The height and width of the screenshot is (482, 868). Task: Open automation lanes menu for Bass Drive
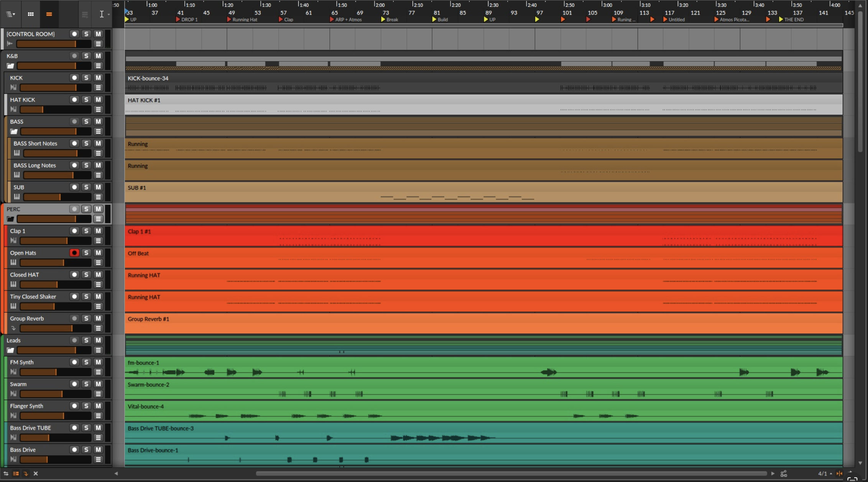tap(98, 460)
